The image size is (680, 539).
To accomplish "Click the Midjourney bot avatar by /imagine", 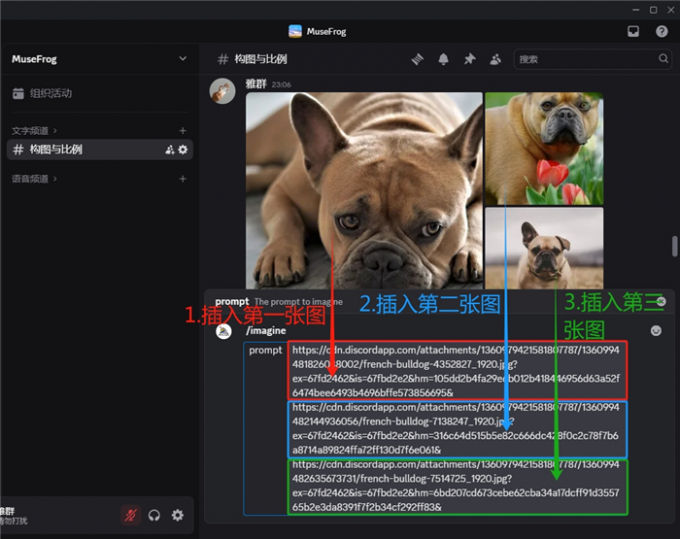I will coord(224,332).
